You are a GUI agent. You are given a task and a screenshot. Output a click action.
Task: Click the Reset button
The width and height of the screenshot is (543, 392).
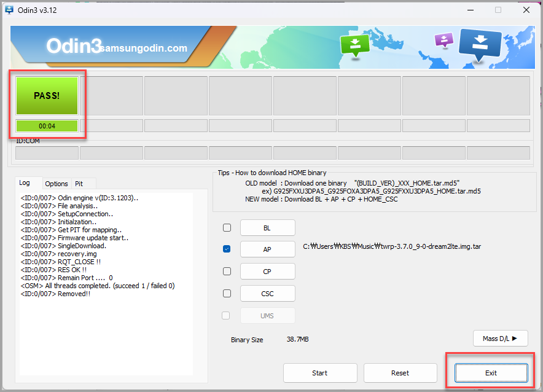click(400, 373)
